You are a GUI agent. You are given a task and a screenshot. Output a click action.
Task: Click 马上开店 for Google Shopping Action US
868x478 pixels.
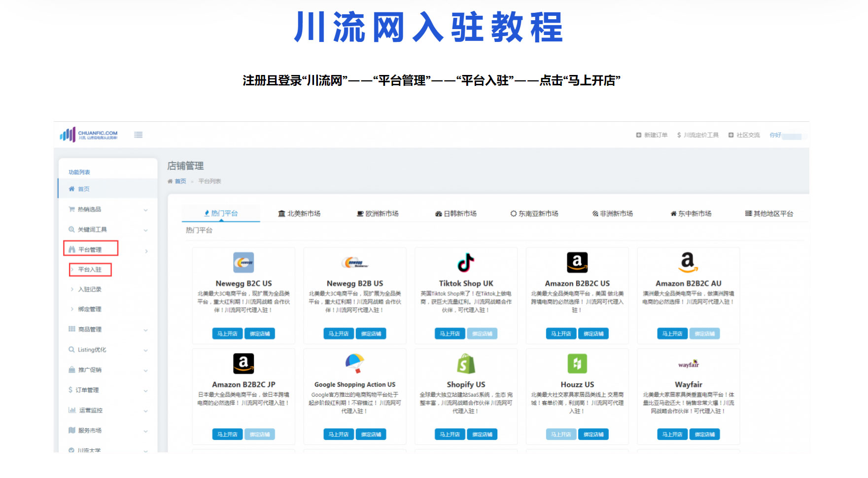[339, 434]
